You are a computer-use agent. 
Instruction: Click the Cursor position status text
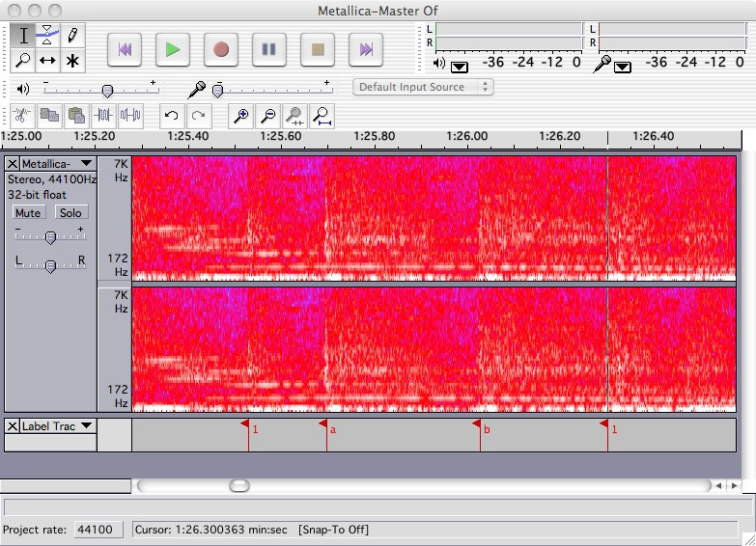[x=210, y=530]
